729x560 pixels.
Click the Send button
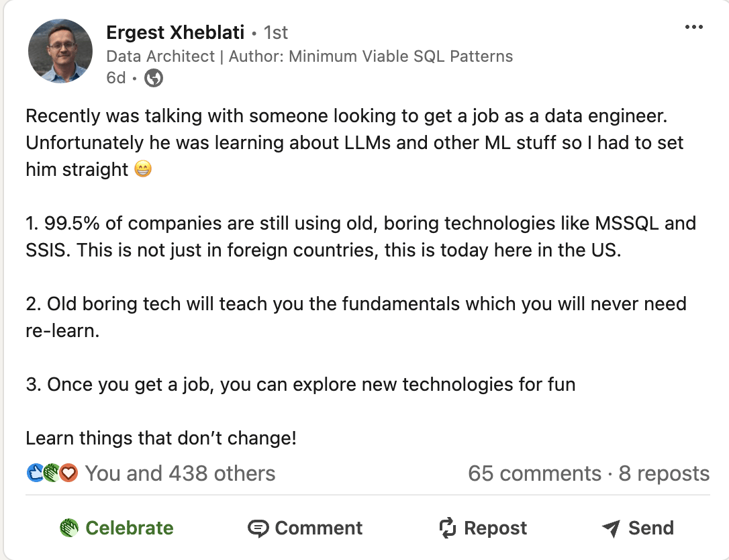point(638,528)
